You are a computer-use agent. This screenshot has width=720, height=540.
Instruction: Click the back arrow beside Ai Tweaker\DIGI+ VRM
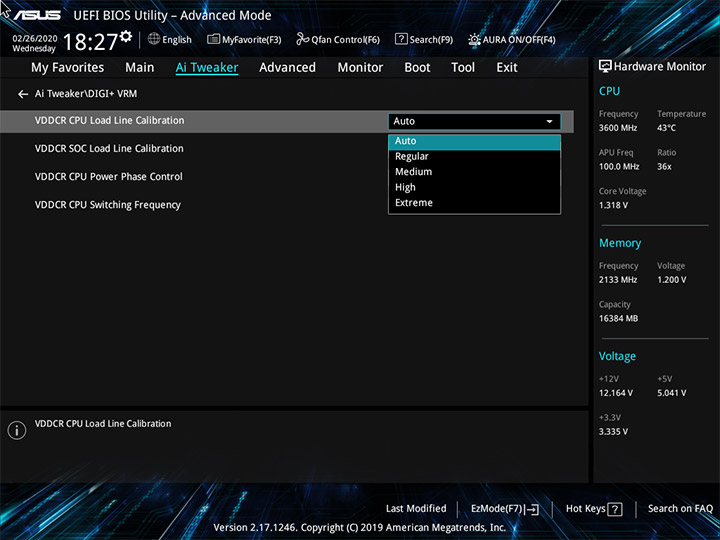(23, 94)
